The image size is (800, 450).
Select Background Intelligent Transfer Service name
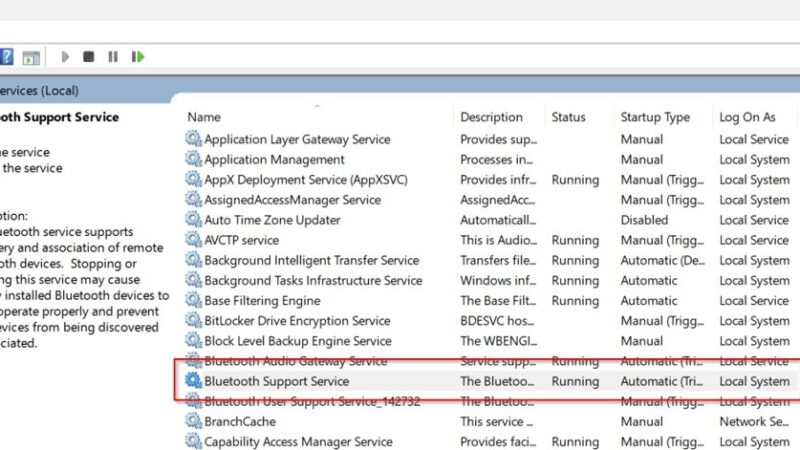pos(312,260)
